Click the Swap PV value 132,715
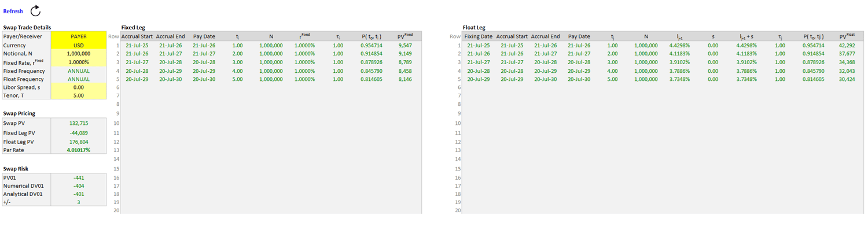Image resolution: width=868 pixels, height=237 pixels. pos(79,123)
